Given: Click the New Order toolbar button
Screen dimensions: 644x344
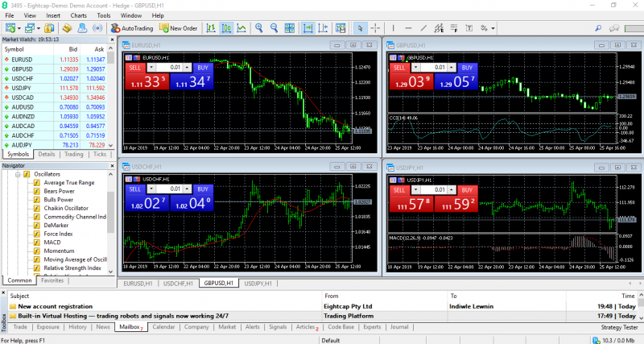Looking at the screenshot, I should (179, 28).
